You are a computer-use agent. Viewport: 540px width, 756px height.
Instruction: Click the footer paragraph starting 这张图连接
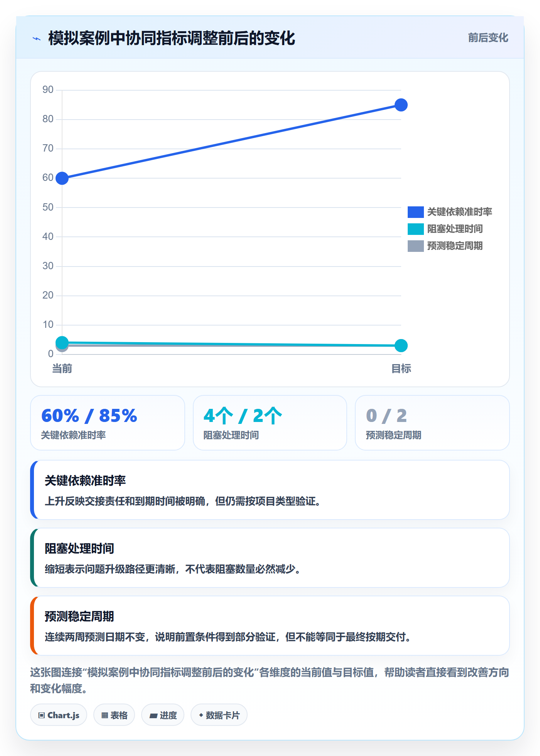(270, 680)
